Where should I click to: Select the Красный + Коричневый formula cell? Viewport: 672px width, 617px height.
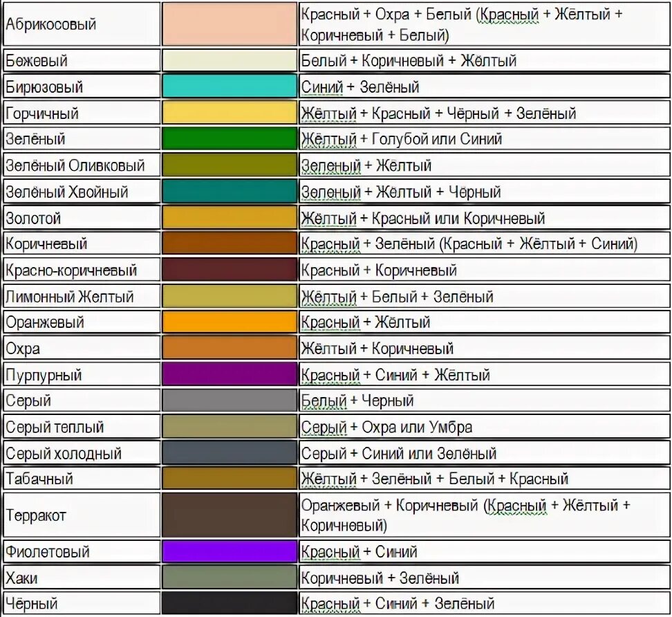click(x=484, y=270)
